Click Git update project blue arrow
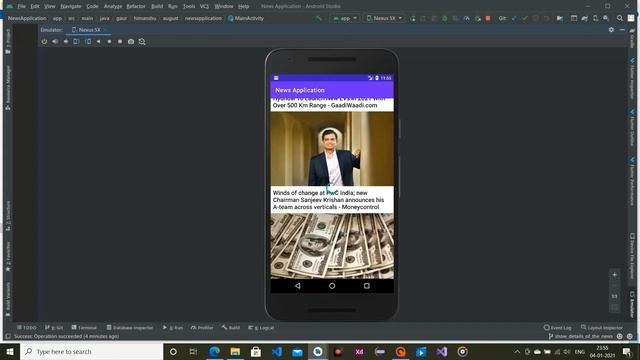 514,18
